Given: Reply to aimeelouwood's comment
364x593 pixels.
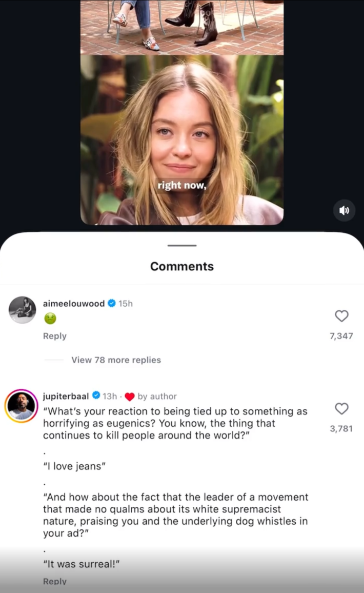Looking at the screenshot, I should (54, 336).
